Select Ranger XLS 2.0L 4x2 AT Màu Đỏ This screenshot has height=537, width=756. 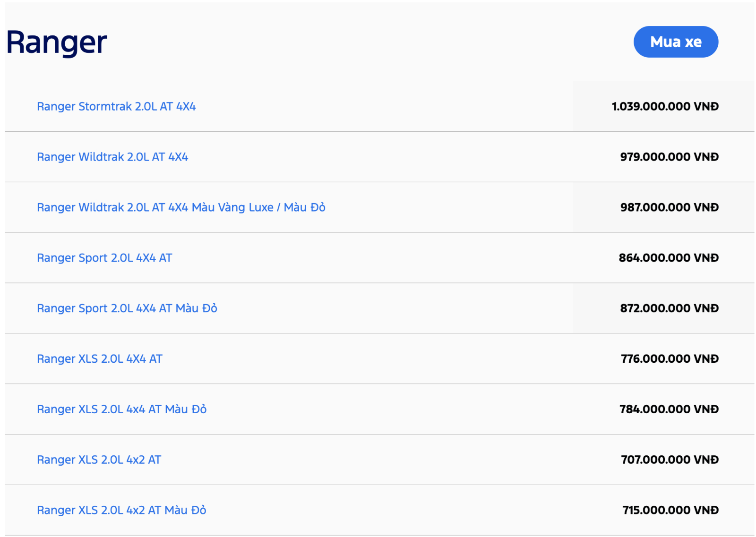[x=121, y=511]
